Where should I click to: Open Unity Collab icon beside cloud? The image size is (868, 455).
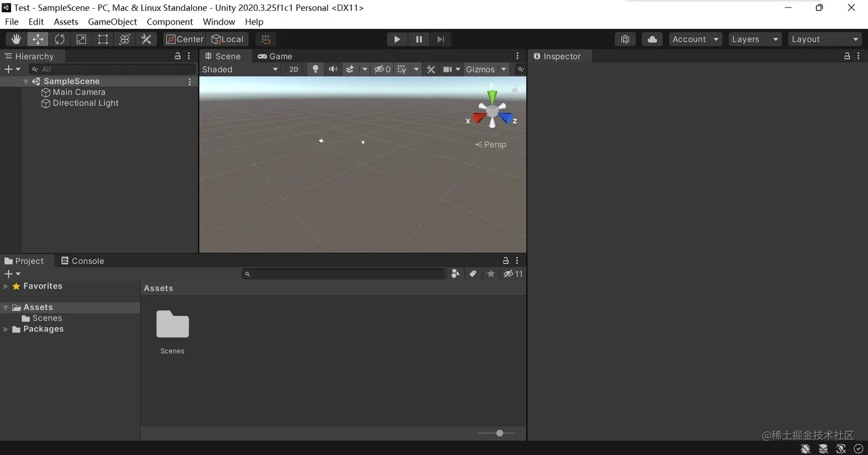click(x=625, y=39)
